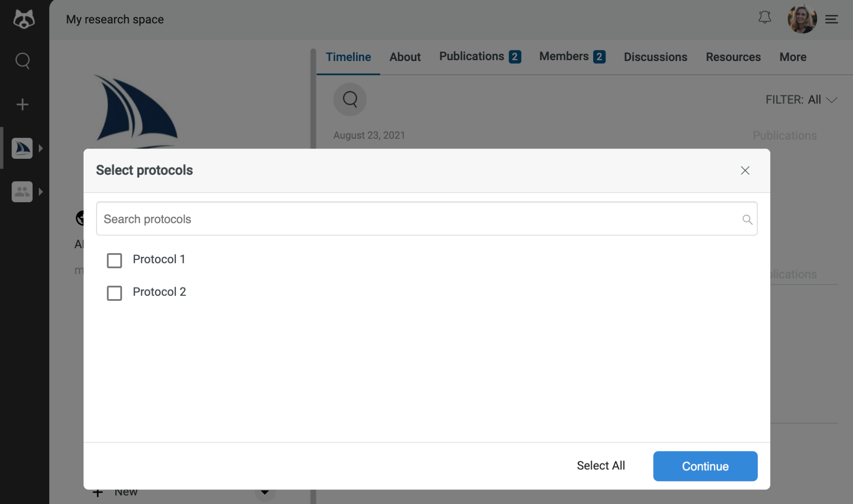Click the circular search icon in the timeline

349,99
